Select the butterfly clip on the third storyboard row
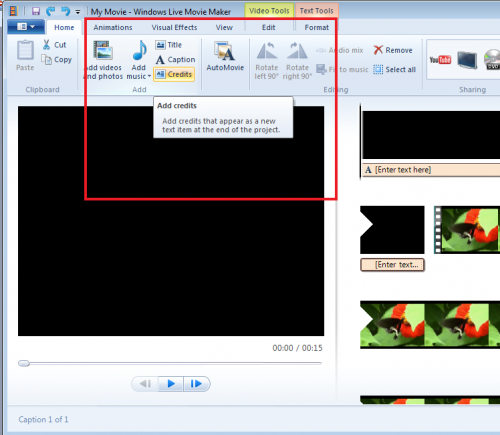Image resolution: width=500 pixels, height=435 pixels. (430, 325)
